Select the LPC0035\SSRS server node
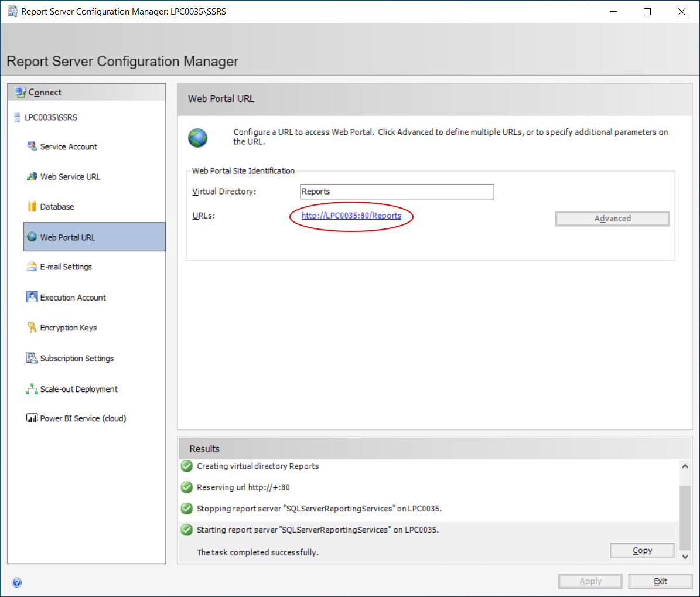 tap(50, 117)
